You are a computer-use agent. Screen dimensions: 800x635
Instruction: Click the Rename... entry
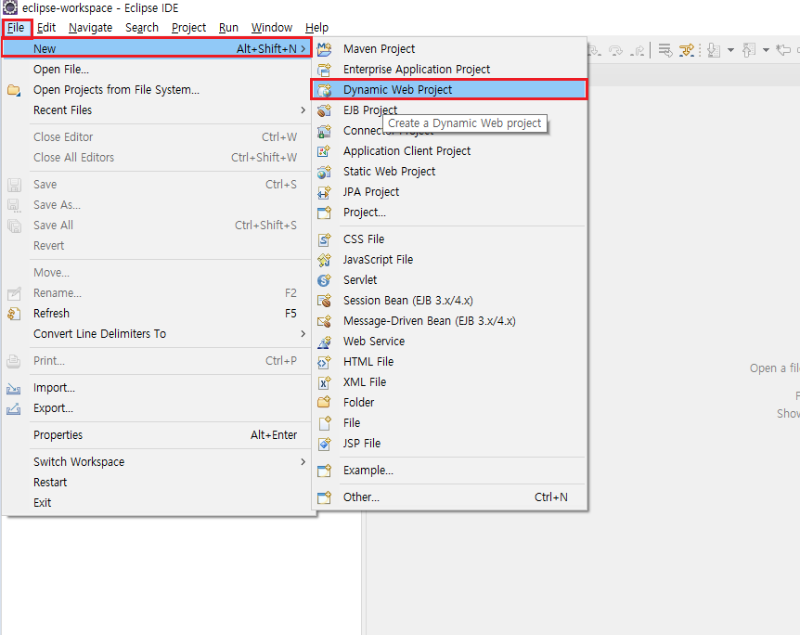157,293
